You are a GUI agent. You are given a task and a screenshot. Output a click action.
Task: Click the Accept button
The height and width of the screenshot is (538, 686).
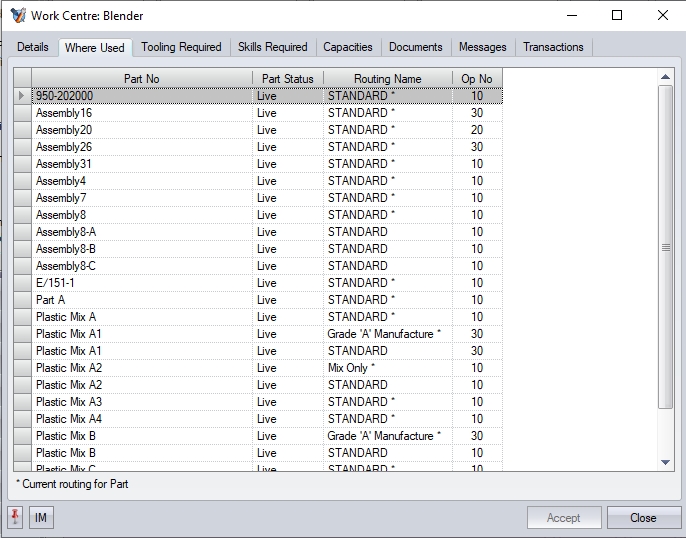(563, 518)
